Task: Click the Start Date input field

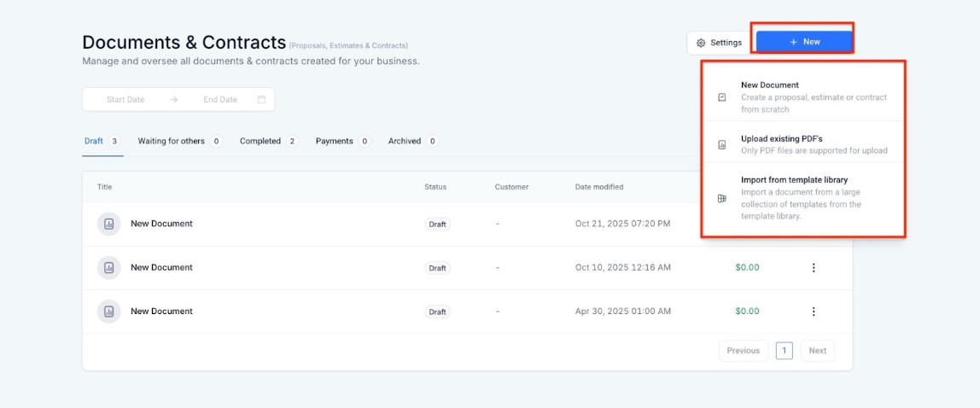Action: pos(125,100)
